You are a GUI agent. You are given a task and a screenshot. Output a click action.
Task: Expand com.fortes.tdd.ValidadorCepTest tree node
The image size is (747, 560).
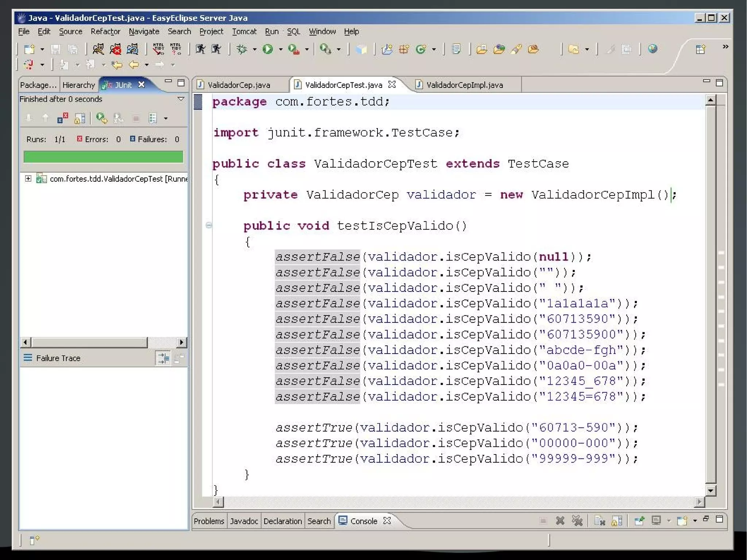pyautogui.click(x=28, y=178)
